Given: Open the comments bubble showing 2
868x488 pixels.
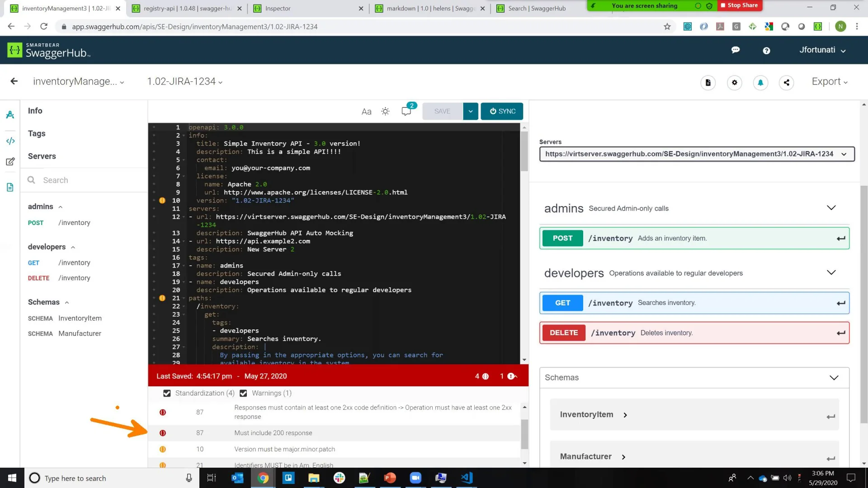Looking at the screenshot, I should 406,111.
